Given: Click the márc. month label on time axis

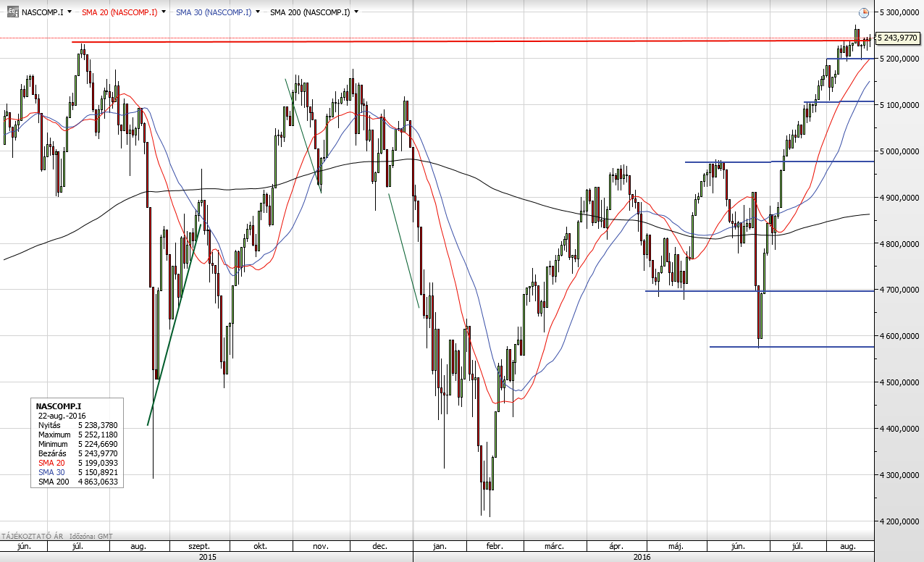Looking at the screenshot, I should click(555, 546).
